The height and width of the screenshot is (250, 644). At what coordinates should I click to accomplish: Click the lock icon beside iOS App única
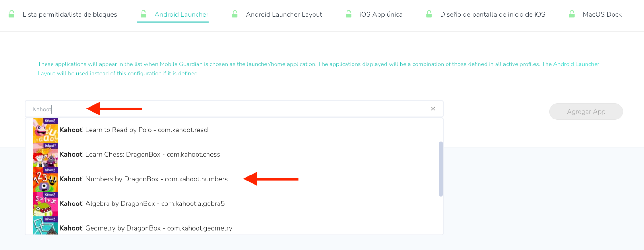(348, 14)
